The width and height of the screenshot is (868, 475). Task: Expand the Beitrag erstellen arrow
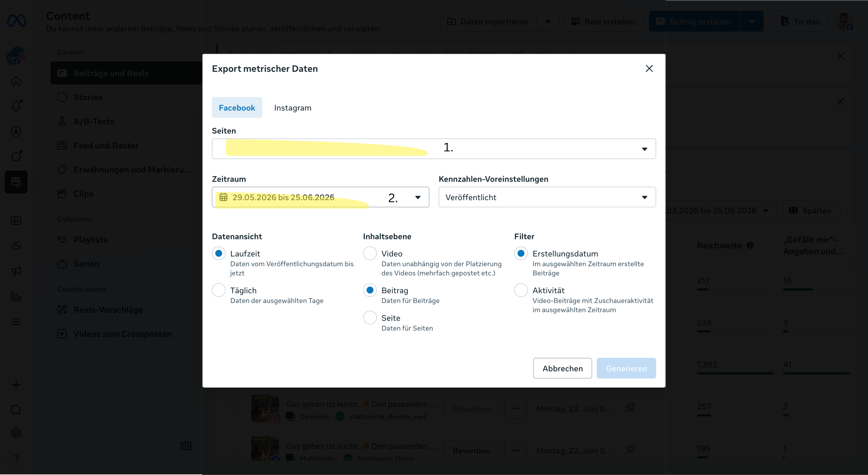click(752, 21)
